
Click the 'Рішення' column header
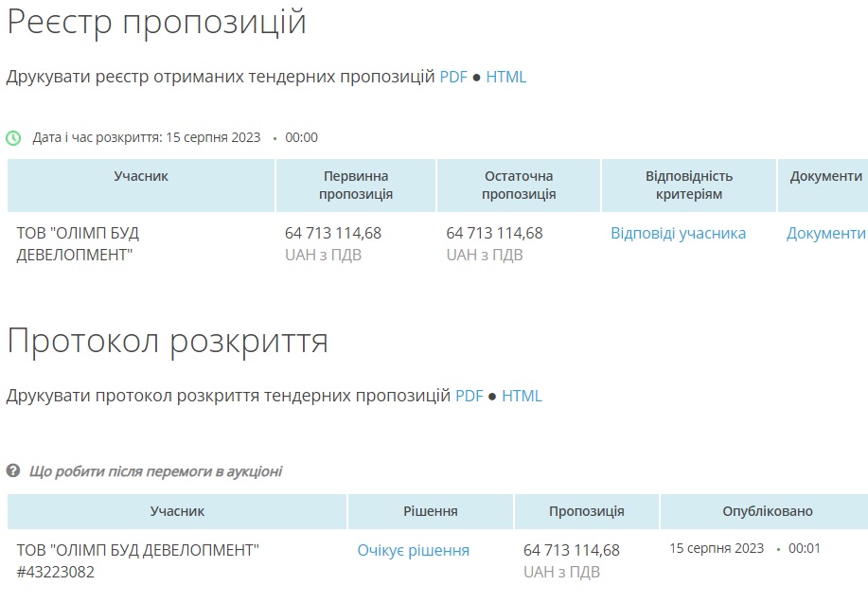pos(431,511)
